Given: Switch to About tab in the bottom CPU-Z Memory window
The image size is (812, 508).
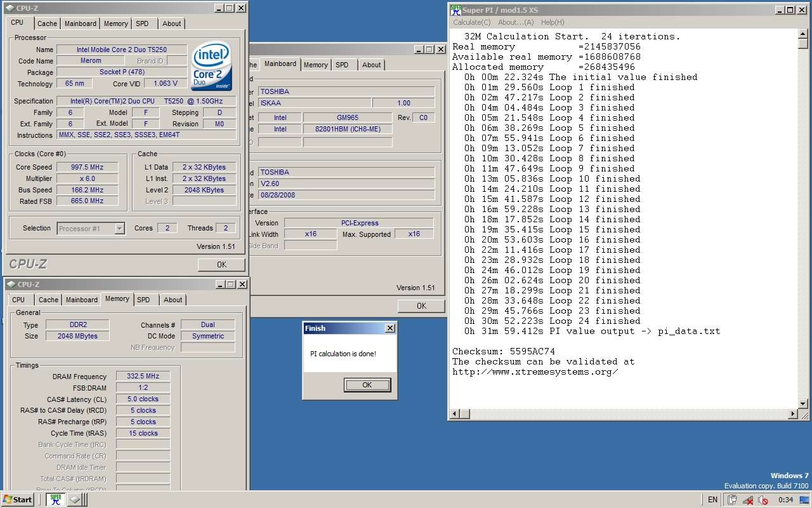Looking at the screenshot, I should tap(173, 300).
